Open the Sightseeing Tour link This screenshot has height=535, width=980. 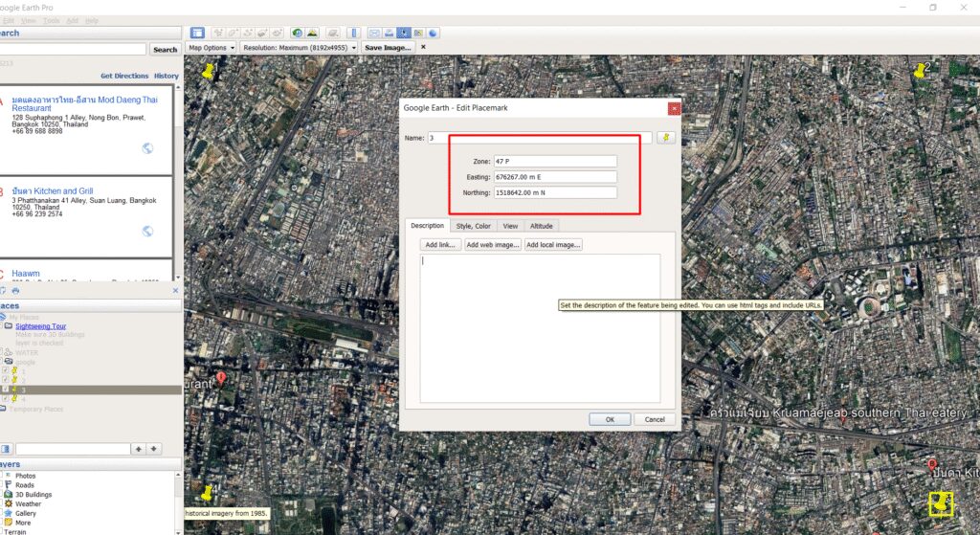point(40,326)
